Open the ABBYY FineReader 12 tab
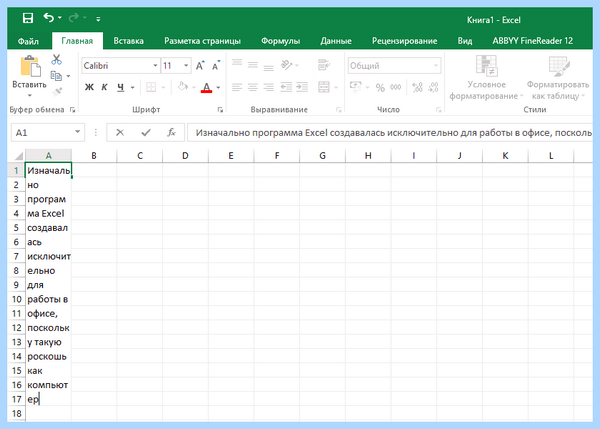 point(533,41)
